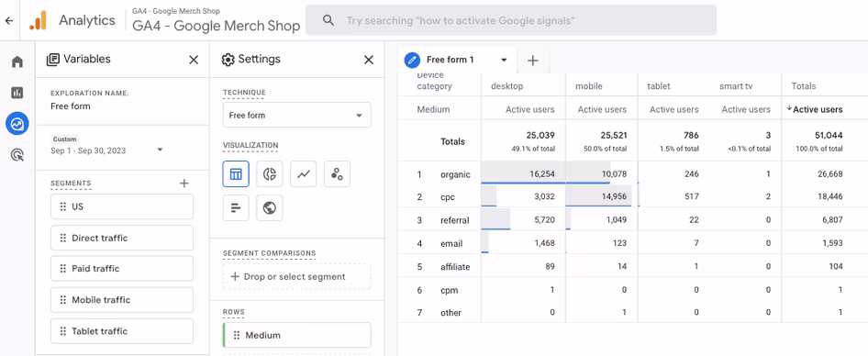Click the referral row label
The height and width of the screenshot is (356, 868).
click(x=454, y=220)
